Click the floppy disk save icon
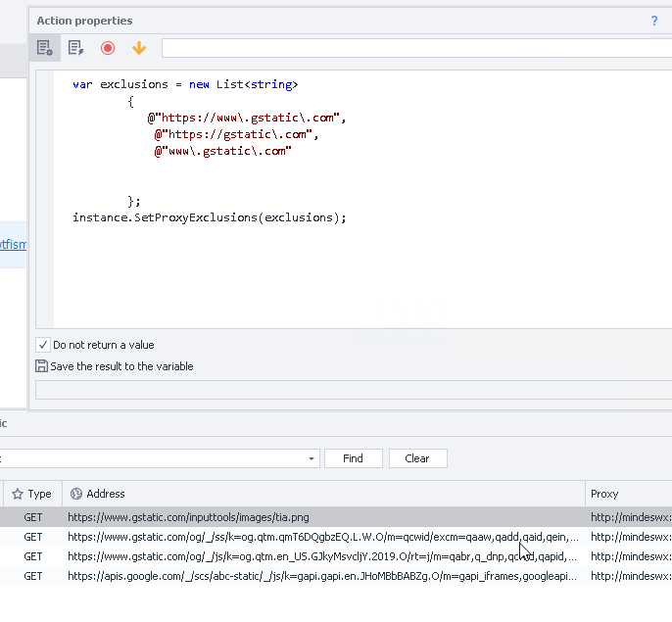This screenshot has height=622, width=672. coord(41,366)
